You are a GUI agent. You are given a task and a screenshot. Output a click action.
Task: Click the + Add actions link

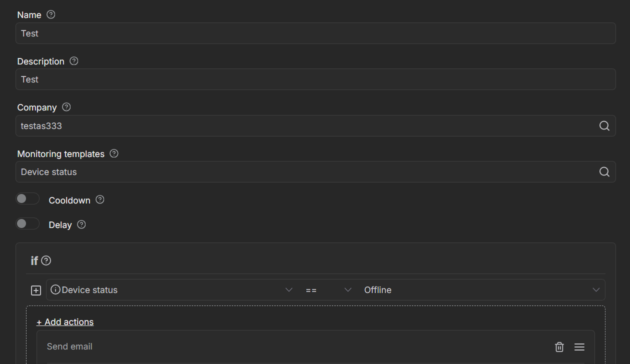pos(65,322)
